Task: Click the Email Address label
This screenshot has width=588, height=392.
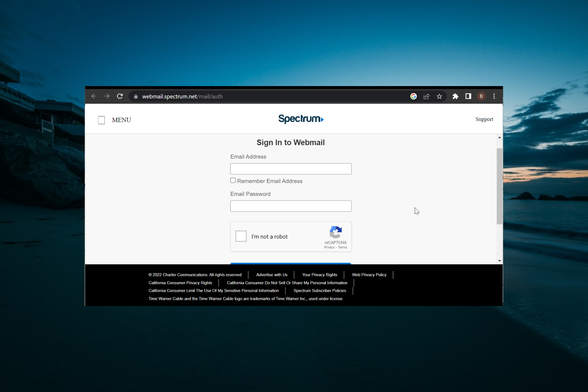Action: click(x=248, y=156)
